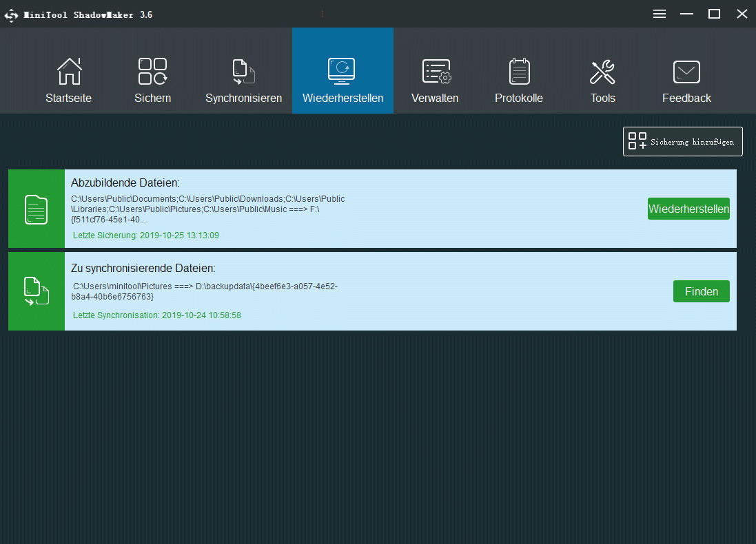This screenshot has height=544, width=756.
Task: Open the Startseite home icon
Action: point(68,72)
